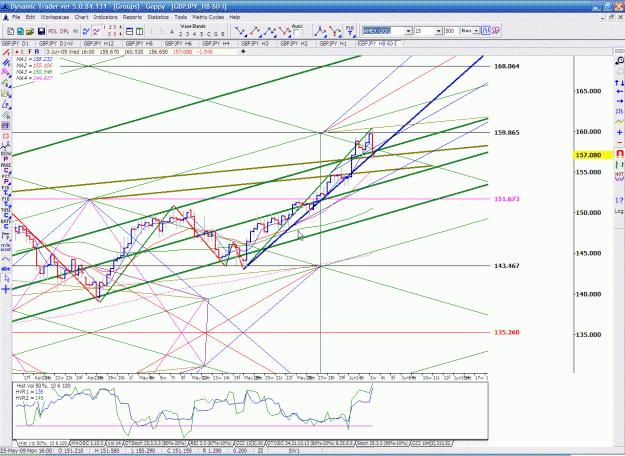
Task: Open the Statistics menu
Action: [158, 17]
